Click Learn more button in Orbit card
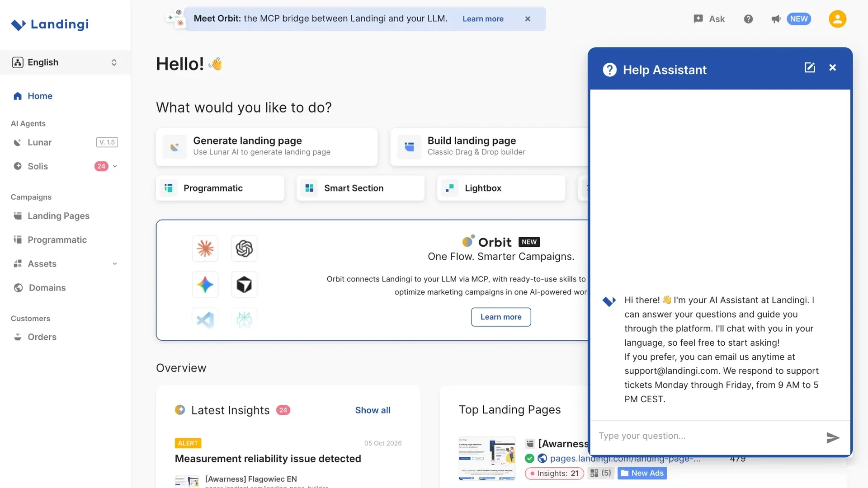Screen dimensions: 868x488 click(x=501, y=317)
